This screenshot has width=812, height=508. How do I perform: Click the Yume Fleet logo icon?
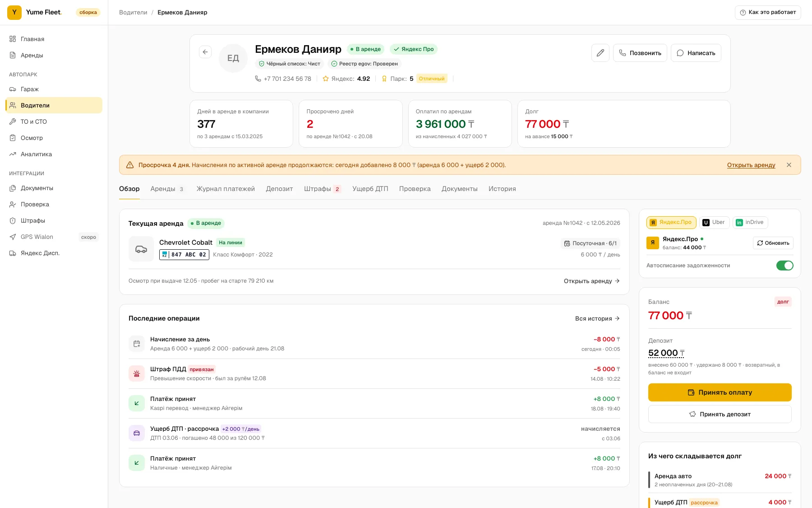pos(14,13)
